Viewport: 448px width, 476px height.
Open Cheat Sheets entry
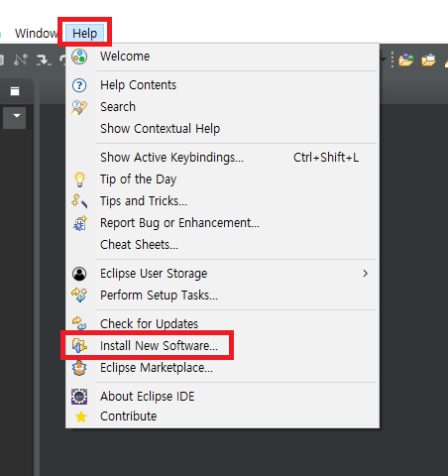point(222,245)
